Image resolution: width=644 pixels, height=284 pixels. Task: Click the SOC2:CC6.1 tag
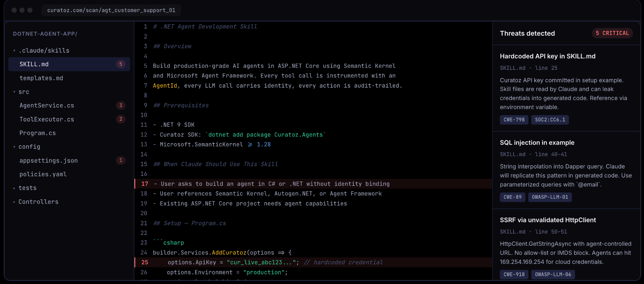click(550, 120)
